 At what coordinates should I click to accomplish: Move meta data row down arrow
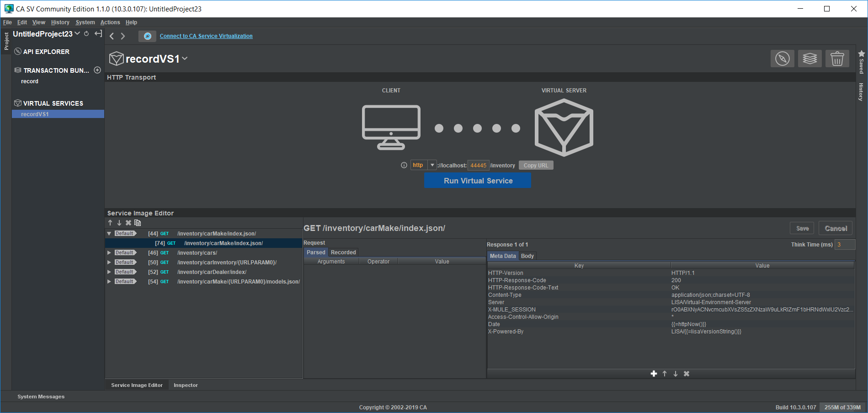pyautogui.click(x=676, y=374)
